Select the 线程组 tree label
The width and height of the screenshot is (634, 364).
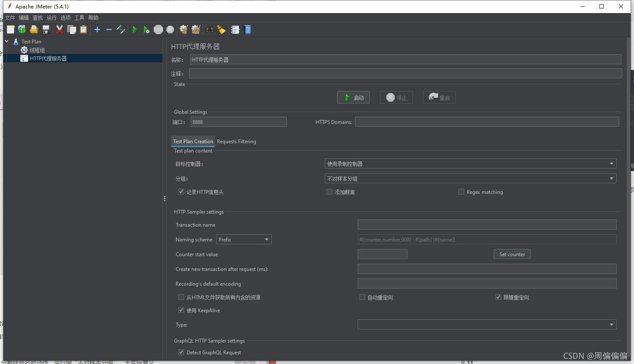[x=37, y=50]
